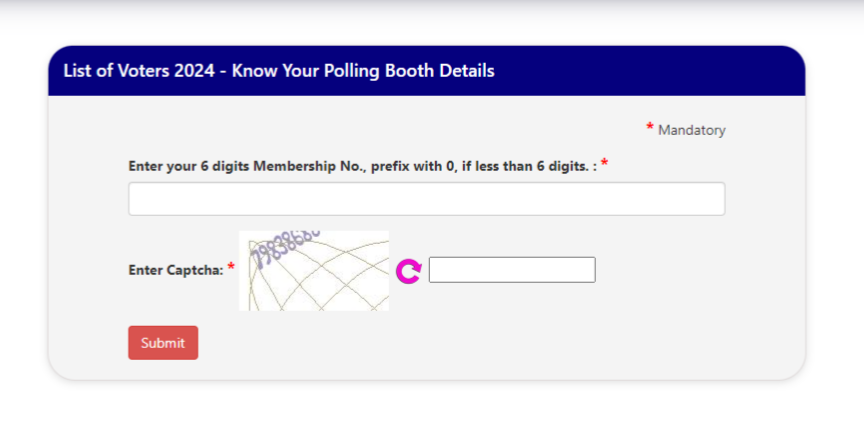Reload a new captcha code

409,271
